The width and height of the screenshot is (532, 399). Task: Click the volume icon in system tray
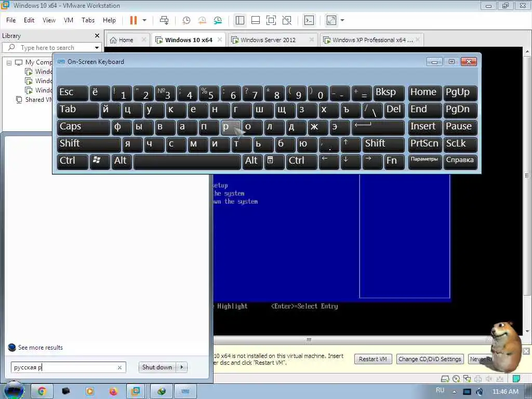coord(480,392)
